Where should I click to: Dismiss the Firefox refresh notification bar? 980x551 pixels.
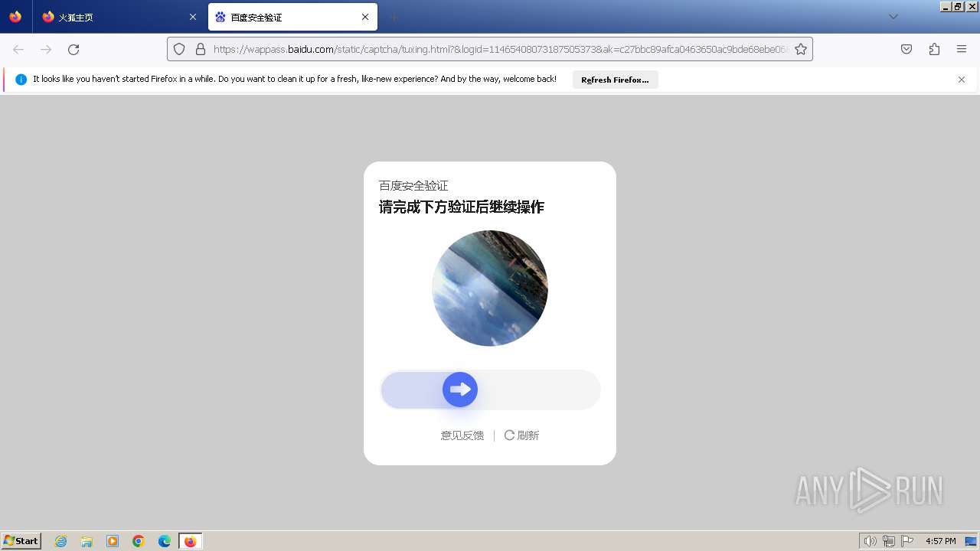point(962,80)
